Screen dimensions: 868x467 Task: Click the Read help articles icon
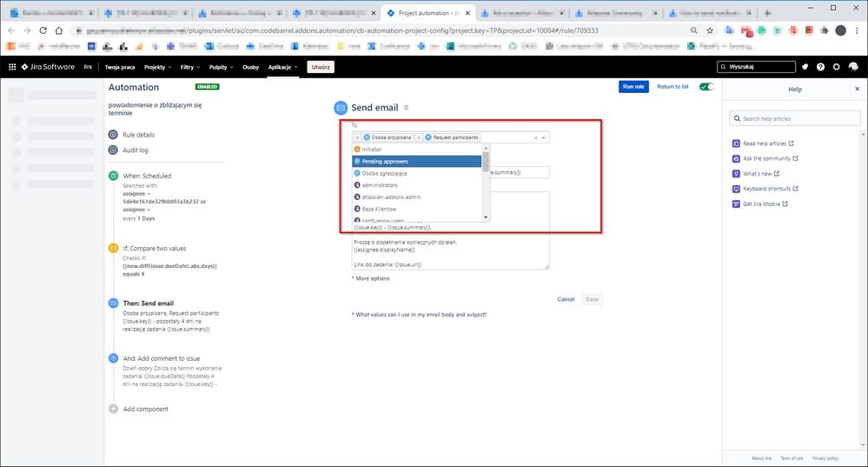click(736, 143)
